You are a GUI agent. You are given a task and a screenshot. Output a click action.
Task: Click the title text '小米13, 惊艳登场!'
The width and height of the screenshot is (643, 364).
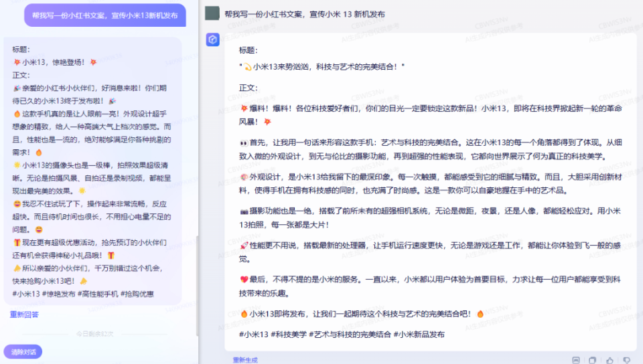(x=55, y=62)
